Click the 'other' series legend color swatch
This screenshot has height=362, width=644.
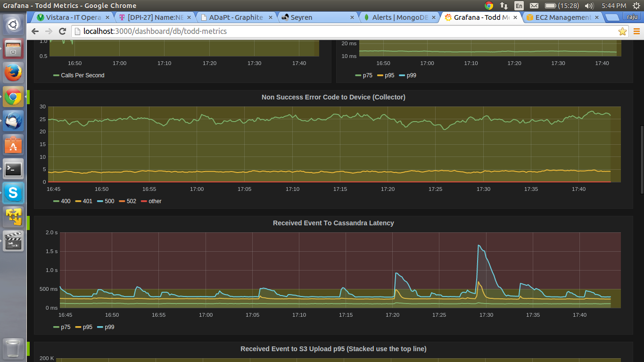click(144, 201)
